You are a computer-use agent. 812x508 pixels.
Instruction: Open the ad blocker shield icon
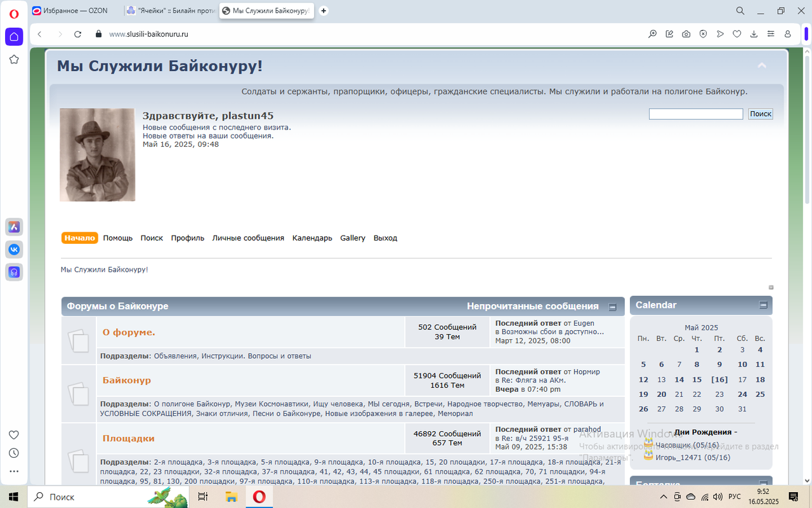tap(703, 34)
